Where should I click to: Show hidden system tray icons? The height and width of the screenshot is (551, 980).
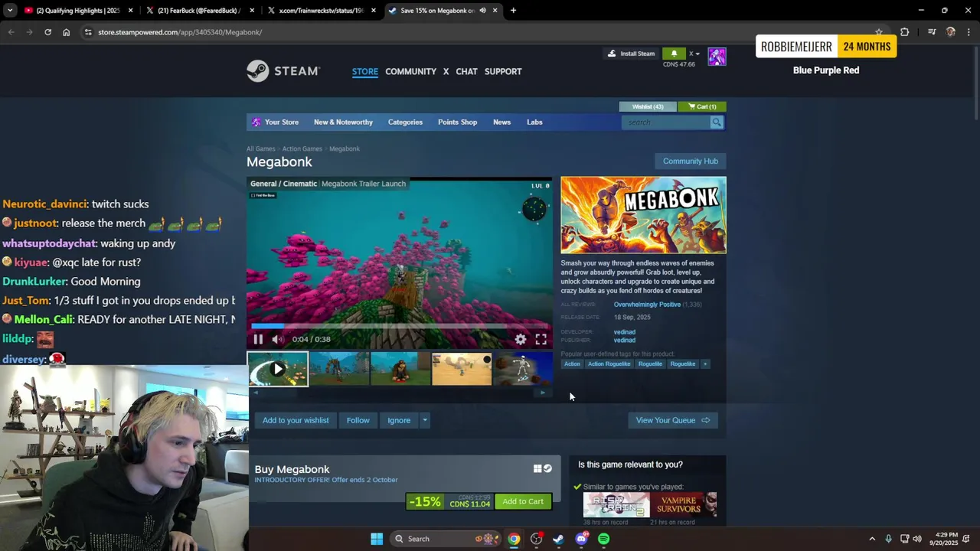point(871,539)
